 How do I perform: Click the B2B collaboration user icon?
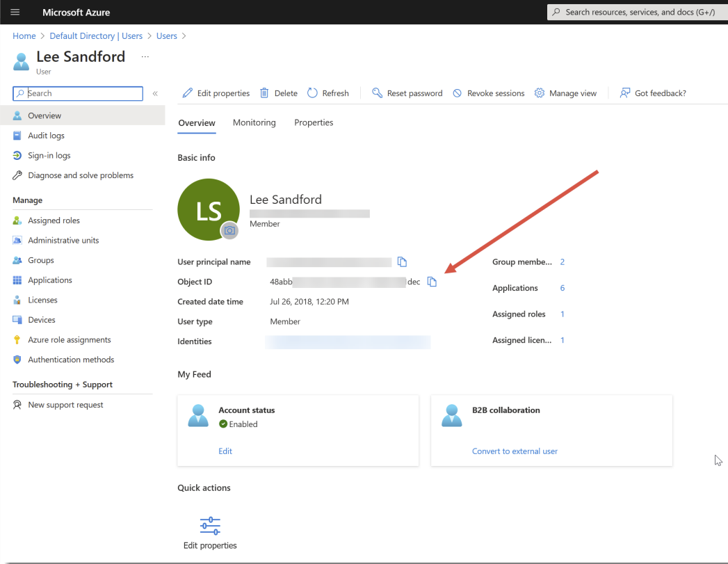[x=452, y=415]
